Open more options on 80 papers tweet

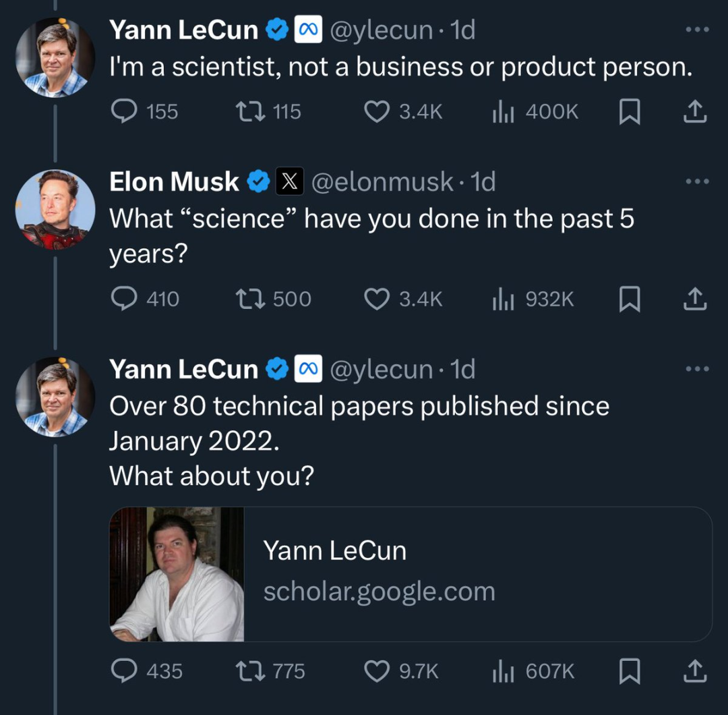(698, 369)
